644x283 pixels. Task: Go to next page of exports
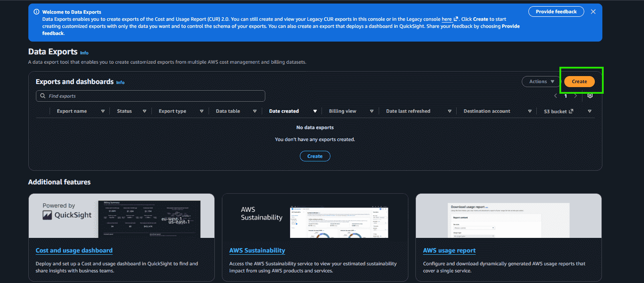pyautogui.click(x=575, y=96)
